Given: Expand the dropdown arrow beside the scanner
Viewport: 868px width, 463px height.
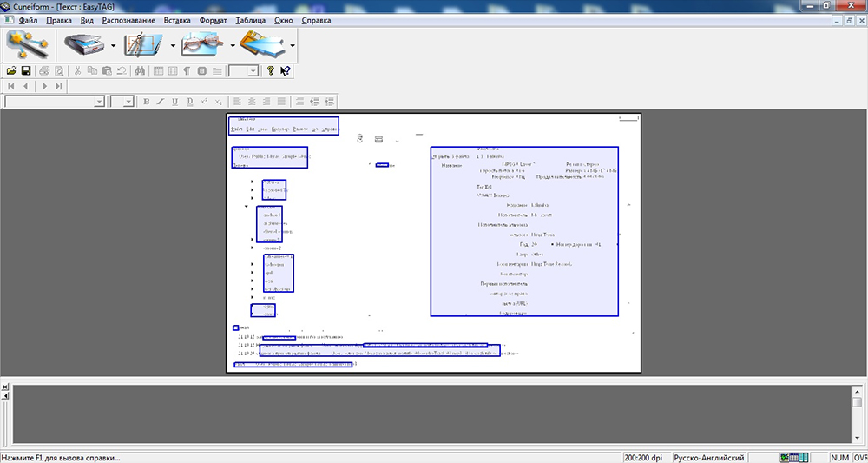Looking at the screenshot, I should pyautogui.click(x=114, y=45).
